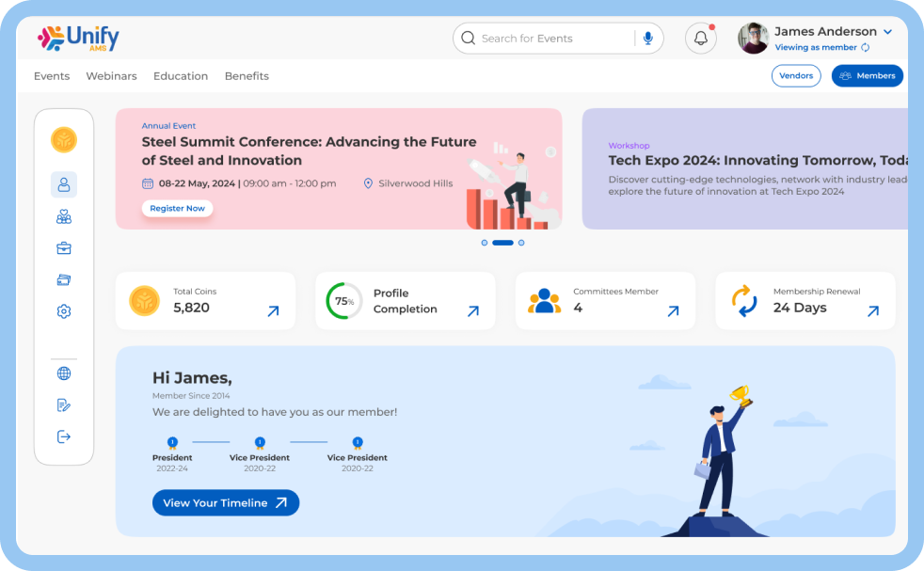924x571 pixels.
Task: Open the edit document icon in sidebar
Action: (64, 405)
